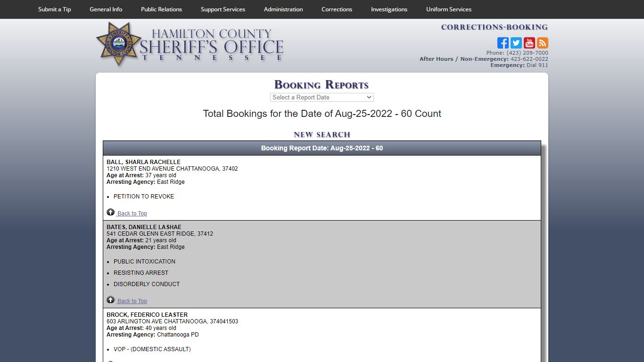Click the After Hours number 423-622-0022
644x362 pixels.
tap(529, 59)
